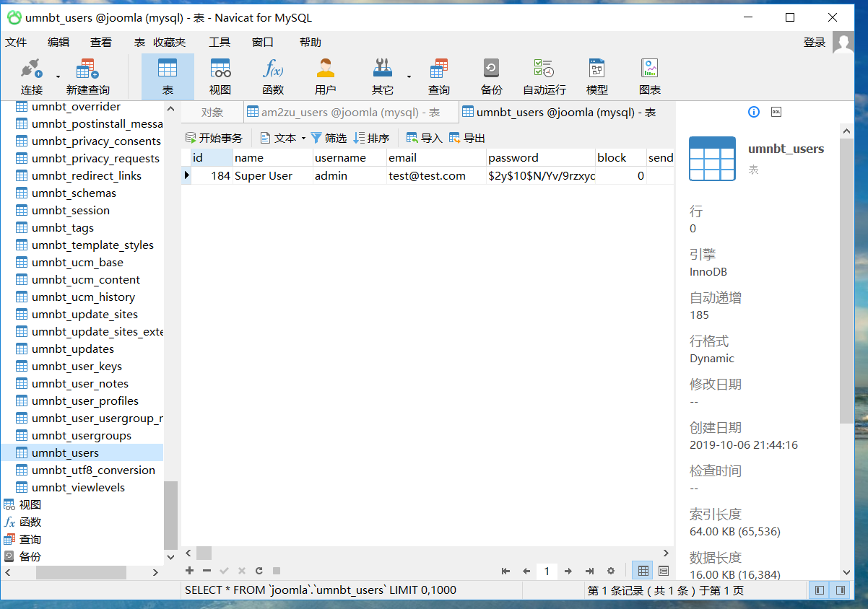Viewport: 868px width, 609px height.
Task: Click the page number field showing 1
Action: tap(547, 571)
